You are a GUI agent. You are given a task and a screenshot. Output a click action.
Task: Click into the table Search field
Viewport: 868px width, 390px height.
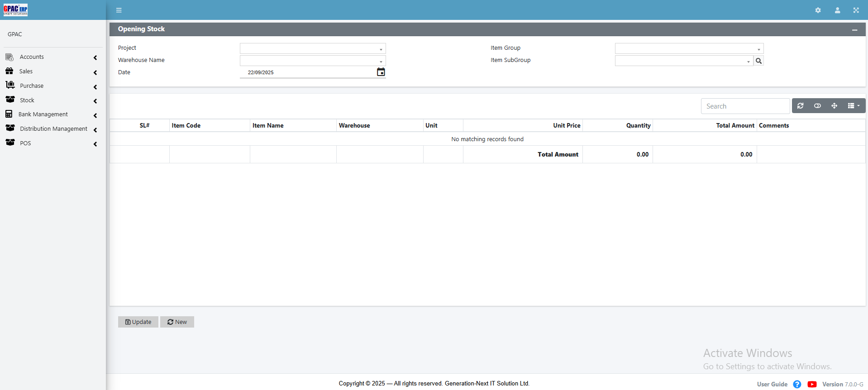(x=745, y=106)
